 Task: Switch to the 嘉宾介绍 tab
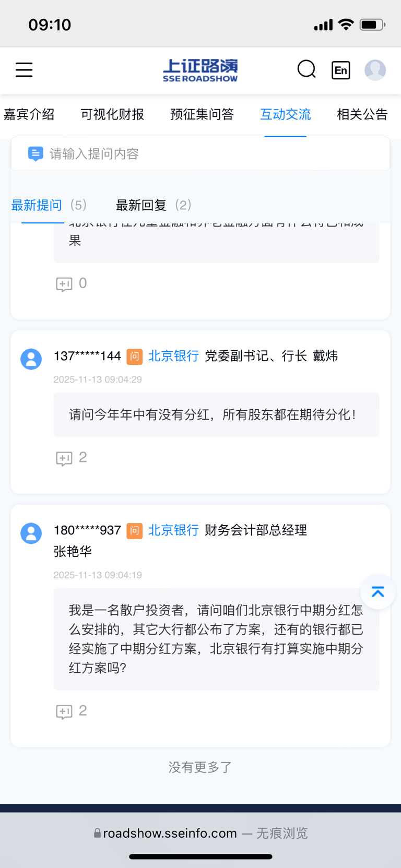pos(29,115)
